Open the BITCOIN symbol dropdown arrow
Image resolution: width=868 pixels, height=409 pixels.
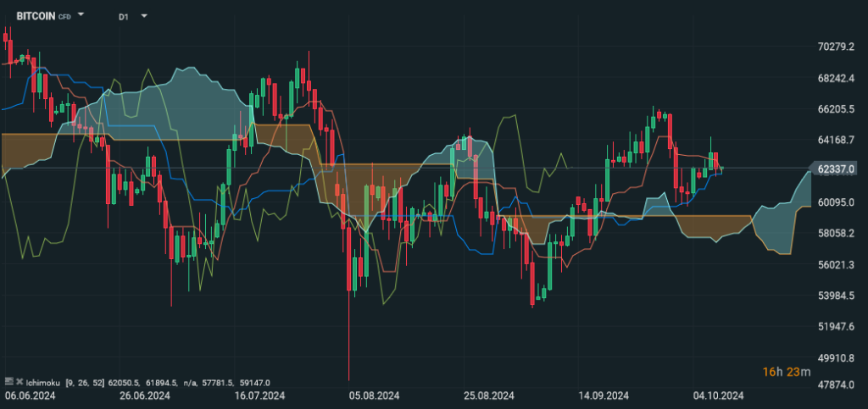pyautogui.click(x=81, y=15)
